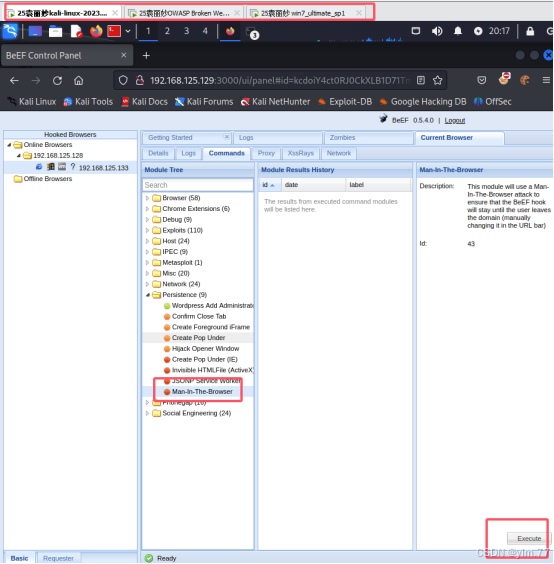
Task: Click the display icon in system tray
Action: (x=416, y=31)
